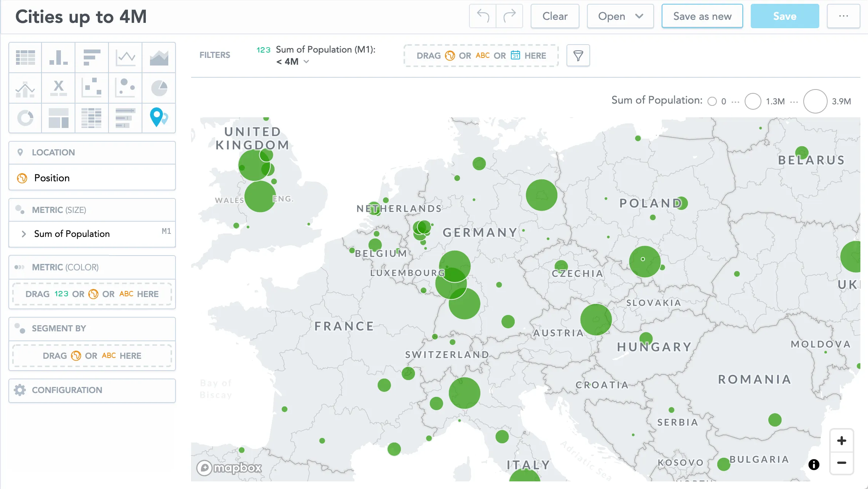The image size is (868, 489).
Task: Open the more options (…) menu
Action: pyautogui.click(x=843, y=16)
